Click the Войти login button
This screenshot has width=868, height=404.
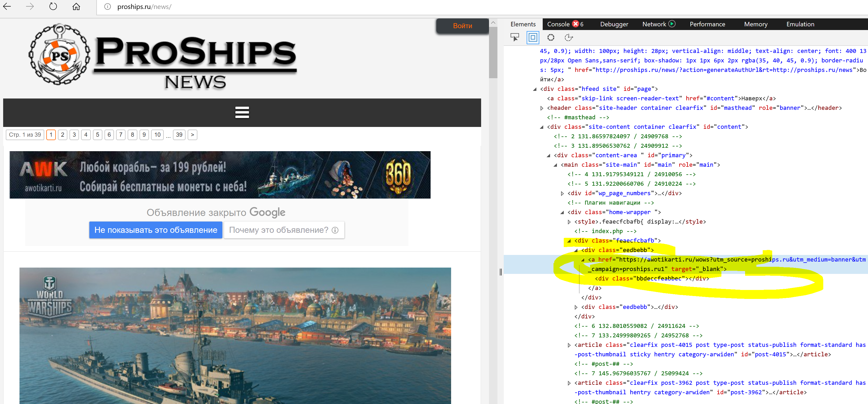coord(462,26)
